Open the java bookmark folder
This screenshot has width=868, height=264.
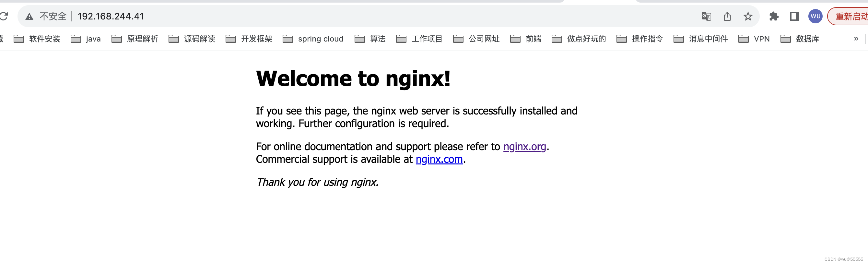pos(86,39)
